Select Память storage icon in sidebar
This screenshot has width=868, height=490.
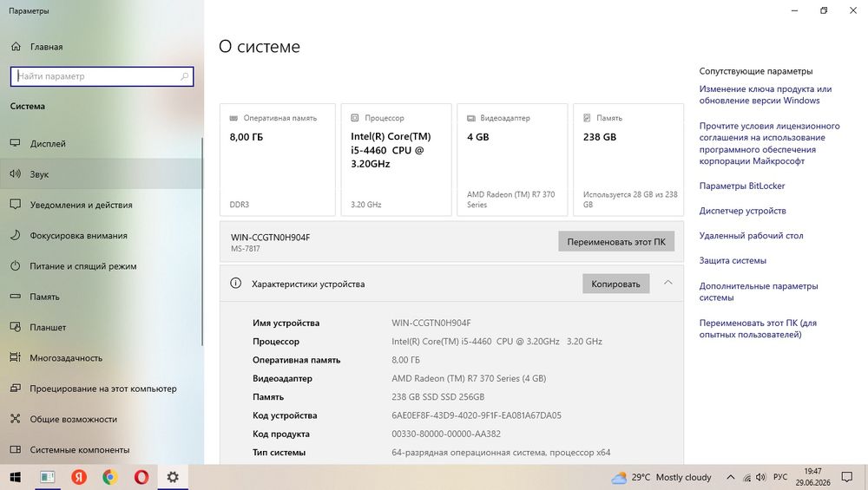click(16, 297)
